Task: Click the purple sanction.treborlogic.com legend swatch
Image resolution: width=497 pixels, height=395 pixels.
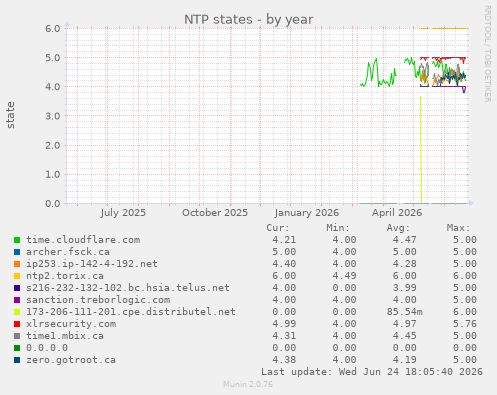Action: point(17,300)
